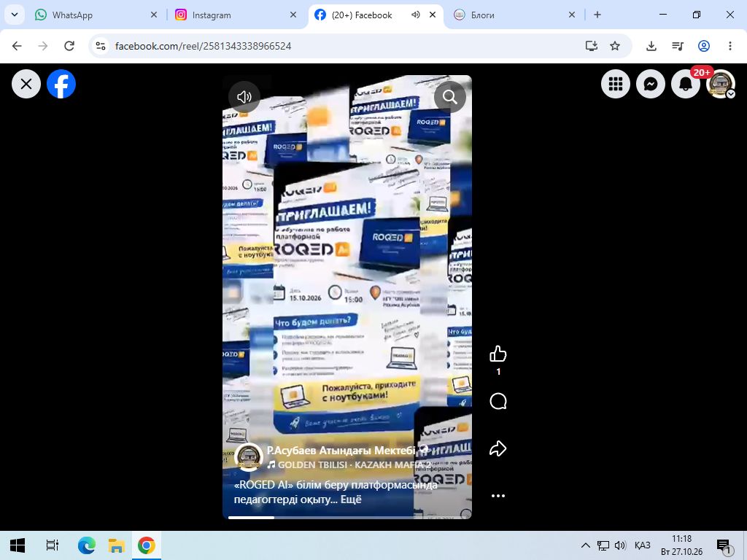Switch keyboard language ҚАЗ
The width and height of the screenshot is (747, 560).
[642, 545]
